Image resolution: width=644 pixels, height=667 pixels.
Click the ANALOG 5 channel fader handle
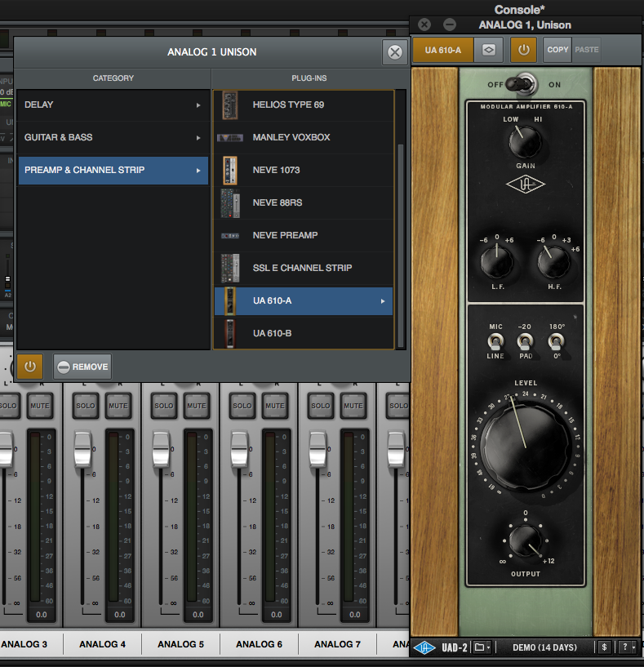[161, 449]
